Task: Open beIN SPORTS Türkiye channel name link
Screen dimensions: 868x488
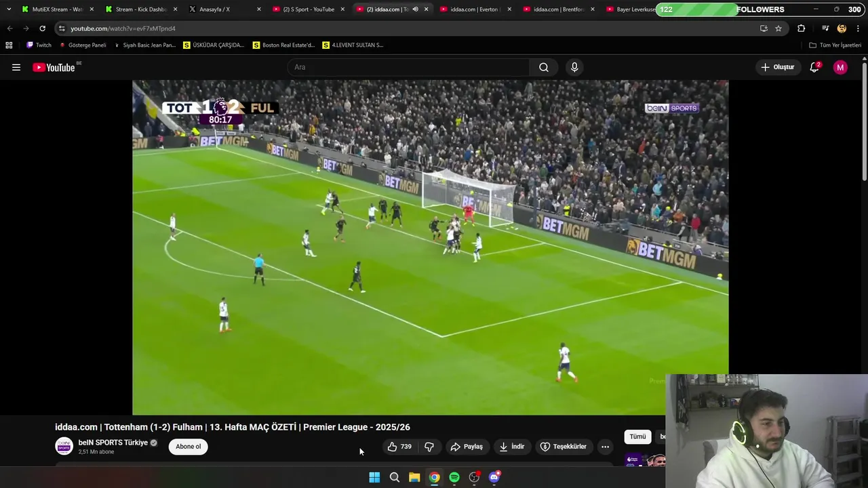Action: (x=113, y=443)
